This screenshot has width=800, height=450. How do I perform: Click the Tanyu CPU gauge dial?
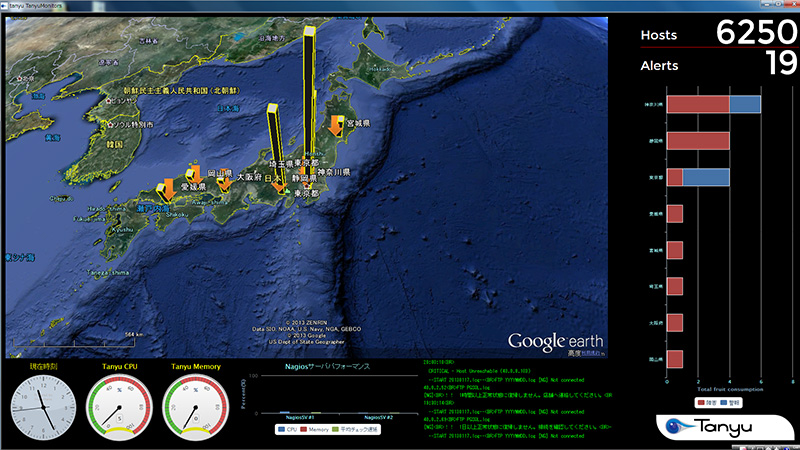pyautogui.click(x=119, y=407)
